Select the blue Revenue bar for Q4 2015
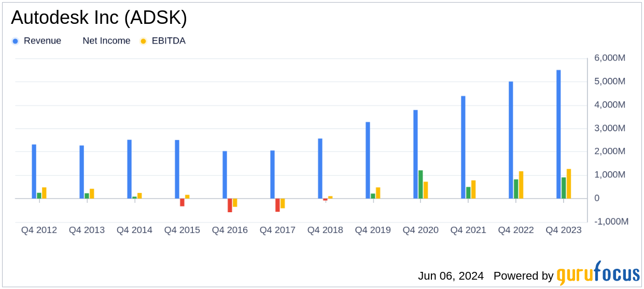The image size is (644, 289). [x=177, y=169]
